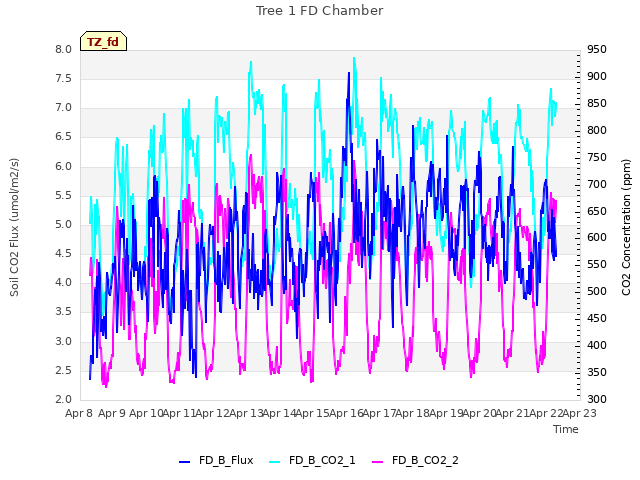Click the Apr 13 x-axis tick label

(x=246, y=413)
